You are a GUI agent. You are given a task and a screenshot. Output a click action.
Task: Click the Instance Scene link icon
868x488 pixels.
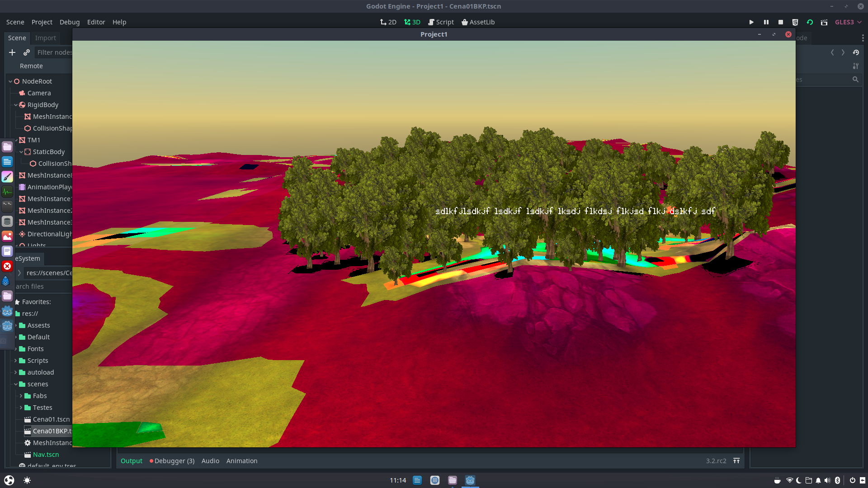click(x=26, y=52)
